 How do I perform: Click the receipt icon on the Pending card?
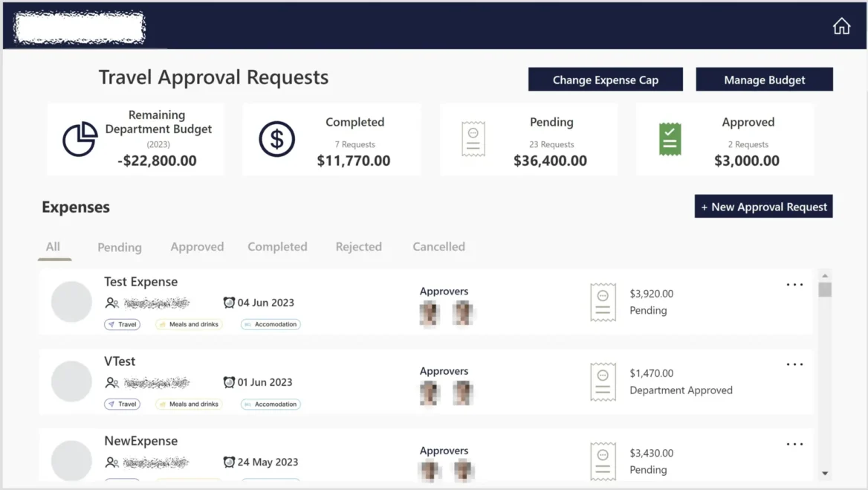(x=475, y=140)
